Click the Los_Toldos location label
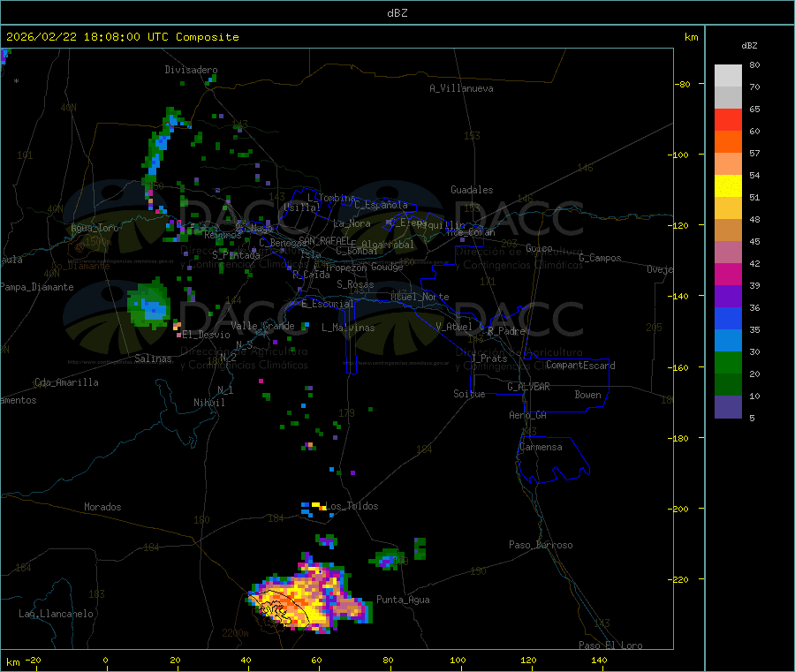 coord(352,506)
